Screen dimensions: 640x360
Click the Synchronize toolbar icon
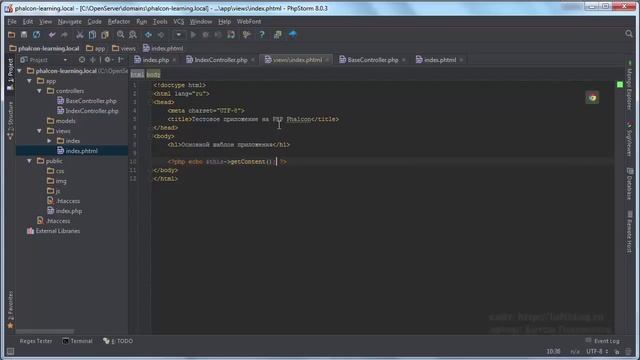pyautogui.click(x=36, y=35)
